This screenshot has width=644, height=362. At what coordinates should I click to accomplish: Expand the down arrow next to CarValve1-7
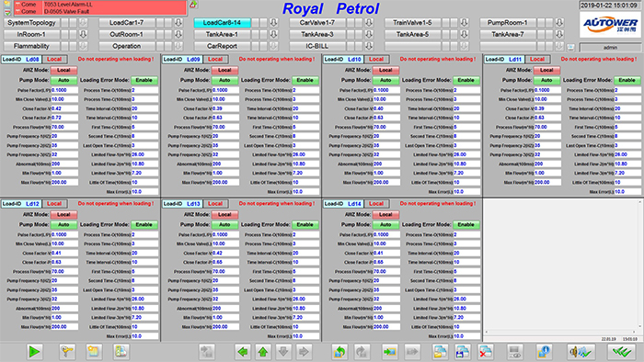[x=369, y=23]
